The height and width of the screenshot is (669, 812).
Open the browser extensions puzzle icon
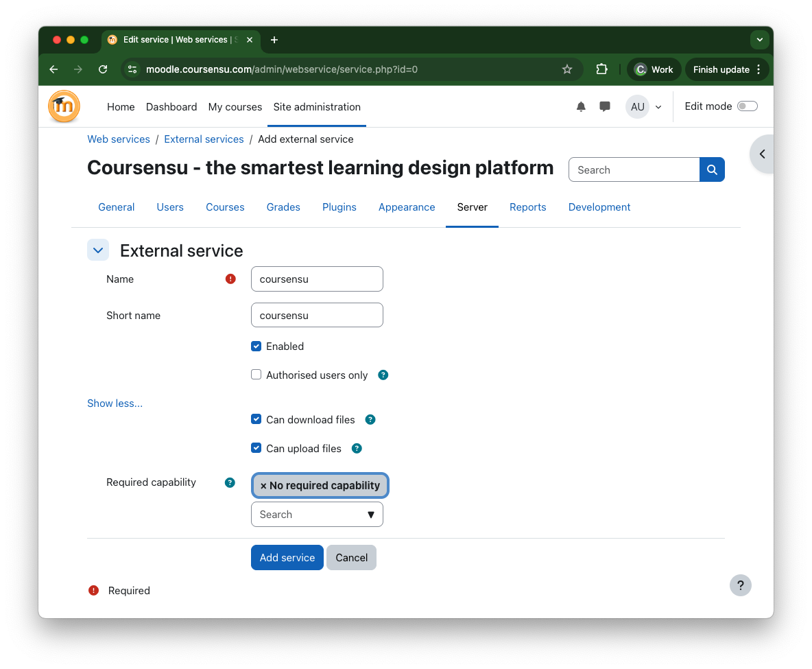pyautogui.click(x=601, y=69)
